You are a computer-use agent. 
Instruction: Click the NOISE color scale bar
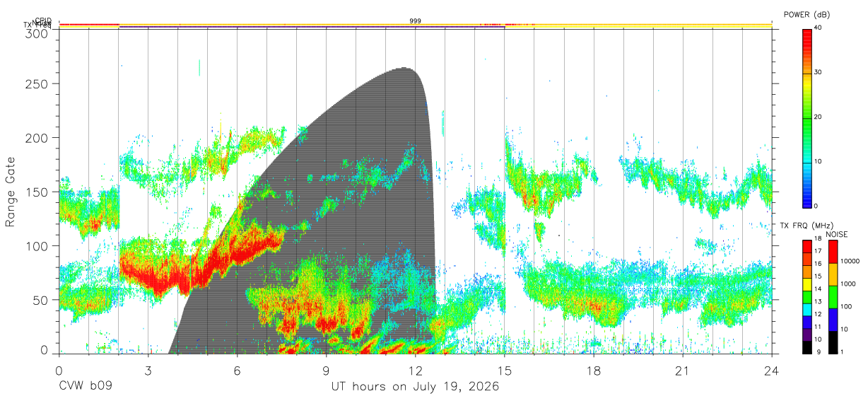833,296
